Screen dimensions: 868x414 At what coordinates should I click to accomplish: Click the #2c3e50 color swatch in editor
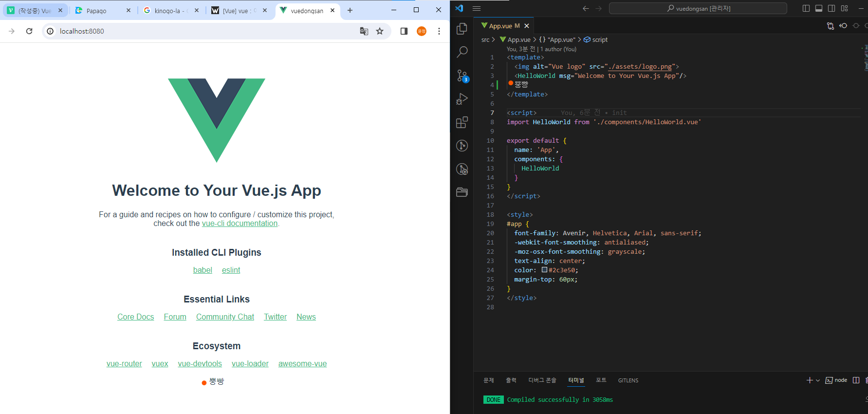point(544,270)
